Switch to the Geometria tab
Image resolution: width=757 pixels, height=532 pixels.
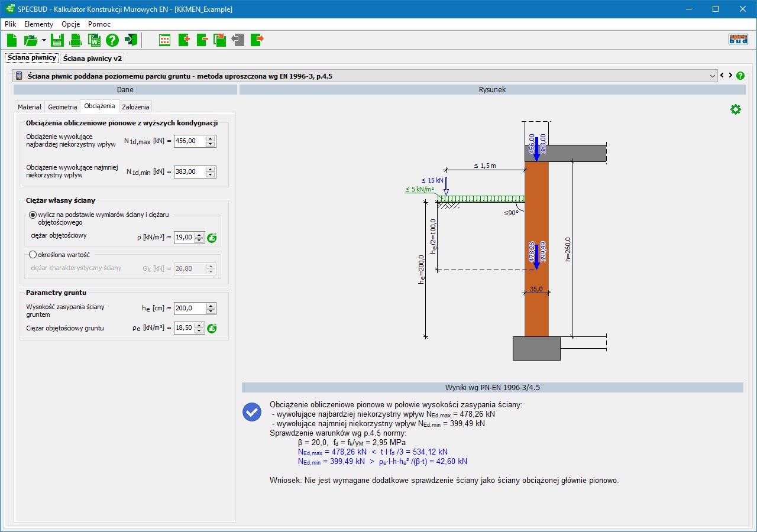63,107
